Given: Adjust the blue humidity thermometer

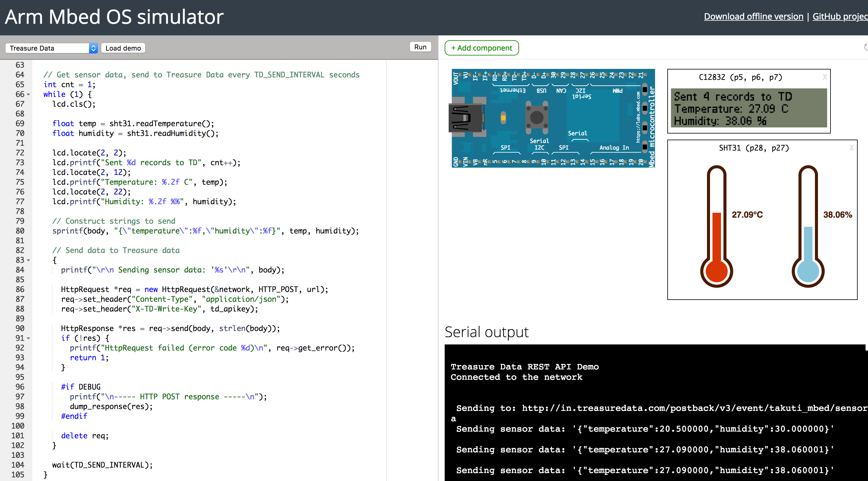Looking at the screenshot, I should [808, 226].
